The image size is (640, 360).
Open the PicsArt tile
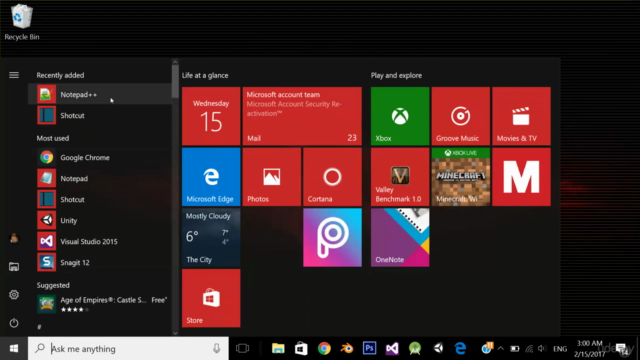coord(332,238)
